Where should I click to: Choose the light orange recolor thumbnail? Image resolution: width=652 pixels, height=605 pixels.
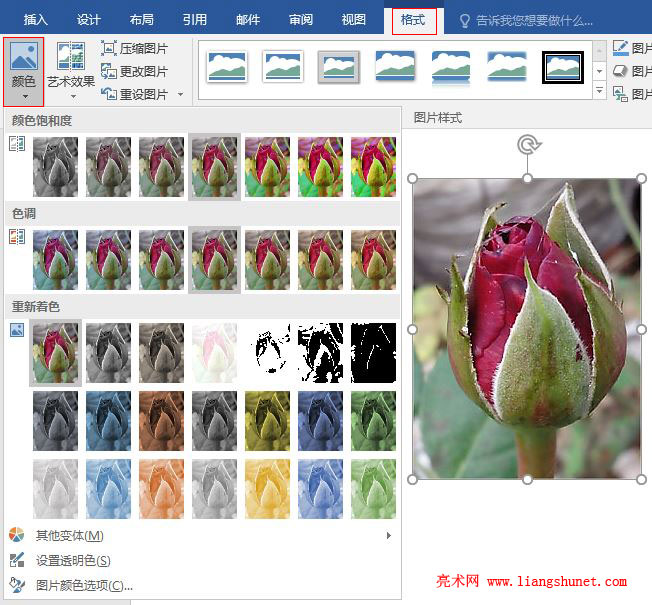click(x=161, y=489)
